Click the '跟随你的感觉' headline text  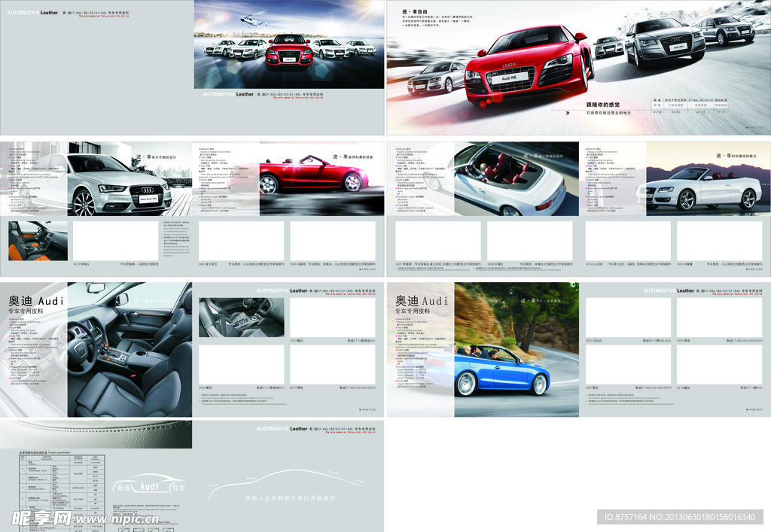click(x=603, y=105)
